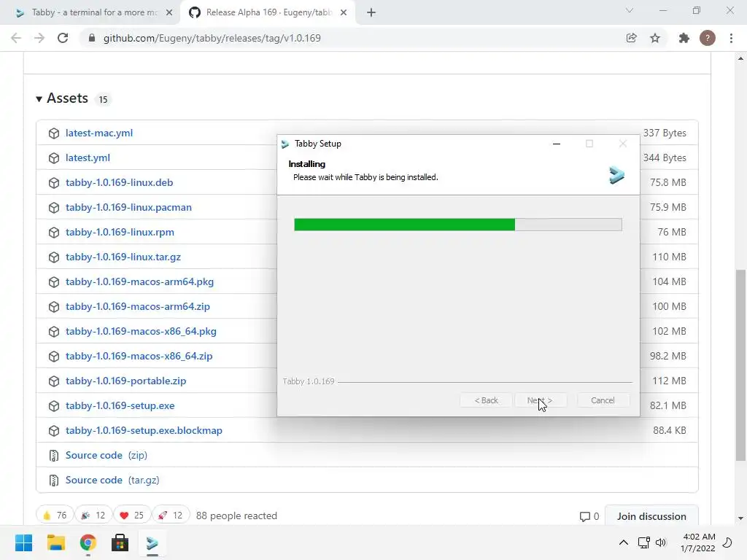Download tabby-1.0.169-linux.rpm
The width and height of the screenshot is (747, 560).
pyautogui.click(x=120, y=232)
